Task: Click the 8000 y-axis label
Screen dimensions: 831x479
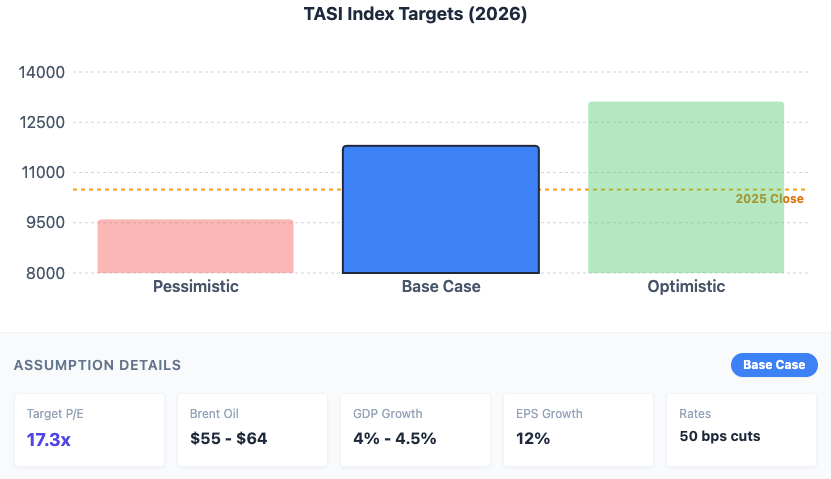Action: tap(46, 273)
